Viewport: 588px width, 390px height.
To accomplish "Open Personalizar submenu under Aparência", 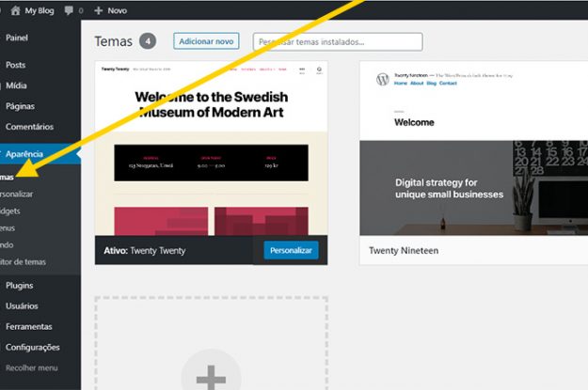I will coord(16,195).
